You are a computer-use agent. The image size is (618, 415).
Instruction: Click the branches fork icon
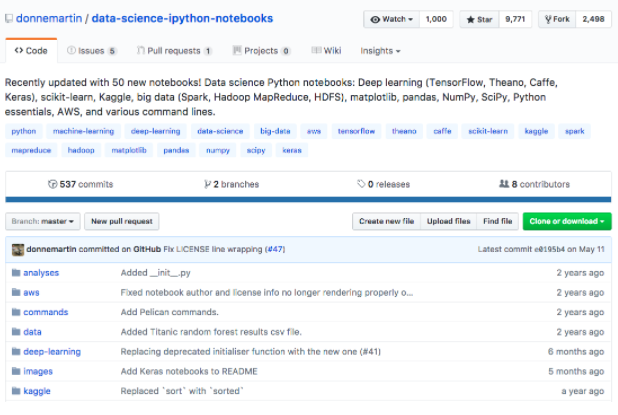point(207,184)
